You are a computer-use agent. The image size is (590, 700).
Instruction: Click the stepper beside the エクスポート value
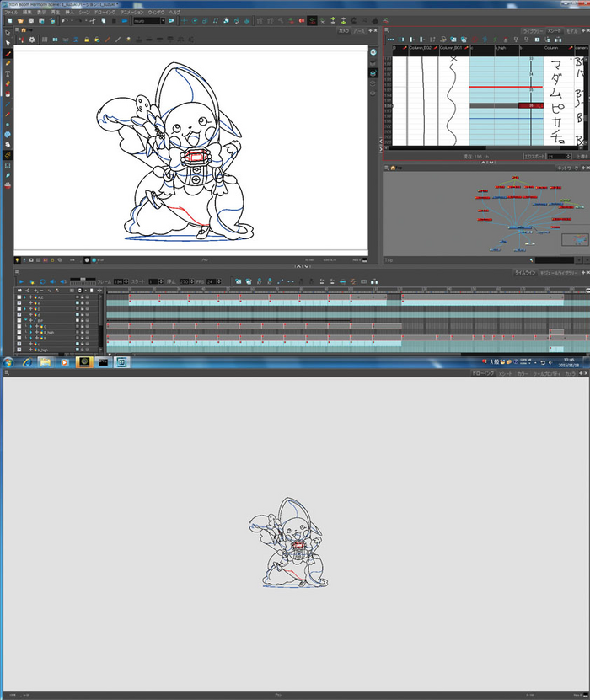568,156
